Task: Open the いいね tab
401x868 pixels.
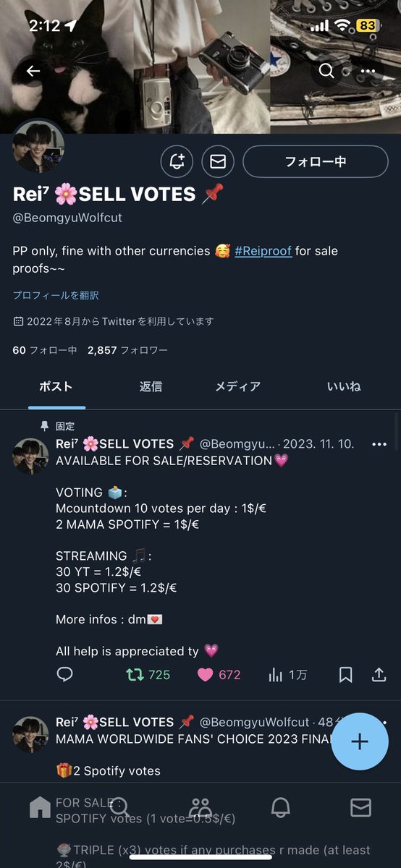Action: pos(344,386)
